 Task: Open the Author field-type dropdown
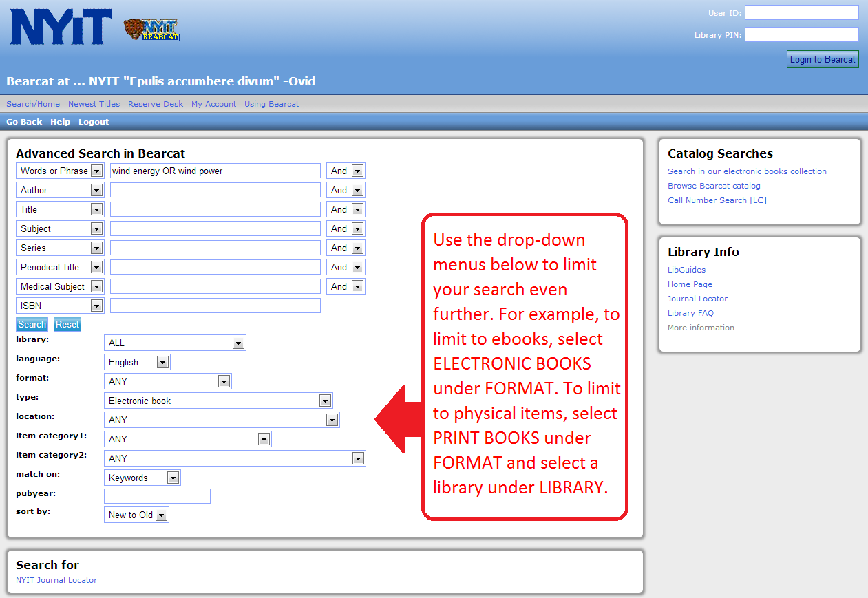coord(60,190)
